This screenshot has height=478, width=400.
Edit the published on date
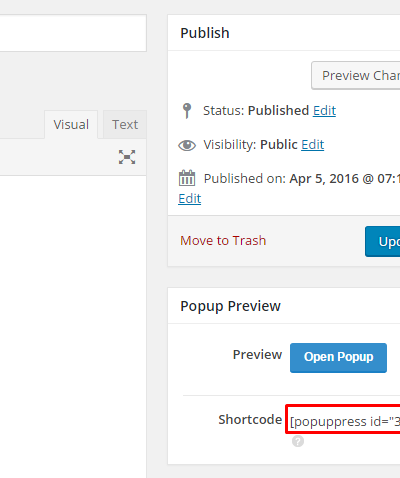click(x=190, y=199)
